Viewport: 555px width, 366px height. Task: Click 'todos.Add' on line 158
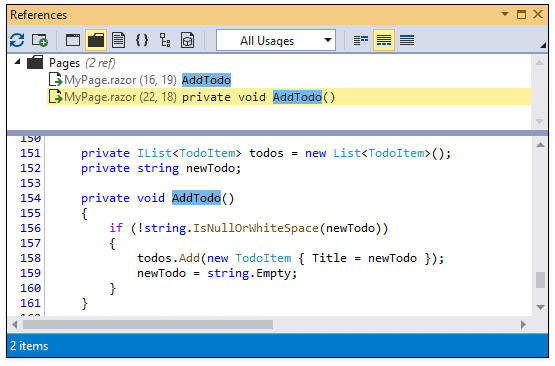coord(168,258)
